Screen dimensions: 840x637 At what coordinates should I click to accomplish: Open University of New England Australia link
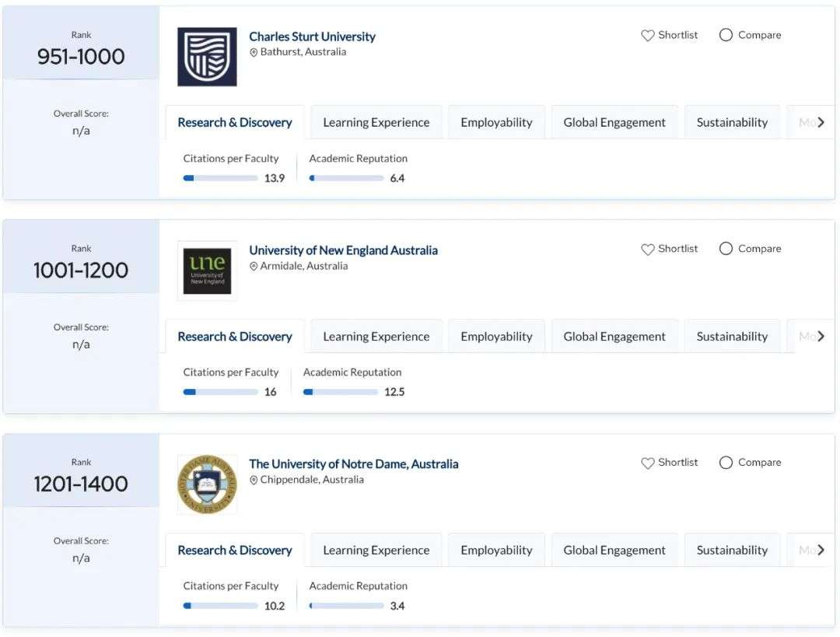pos(343,250)
